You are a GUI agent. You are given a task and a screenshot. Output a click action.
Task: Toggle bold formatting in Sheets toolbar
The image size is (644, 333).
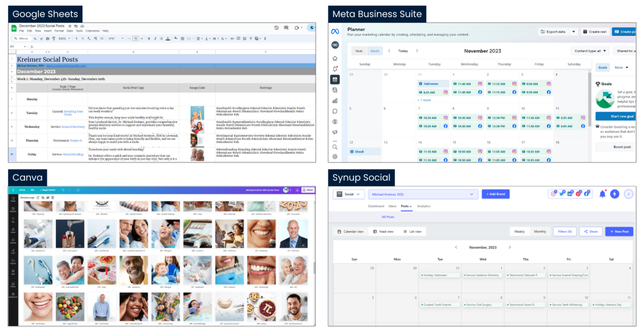point(148,38)
